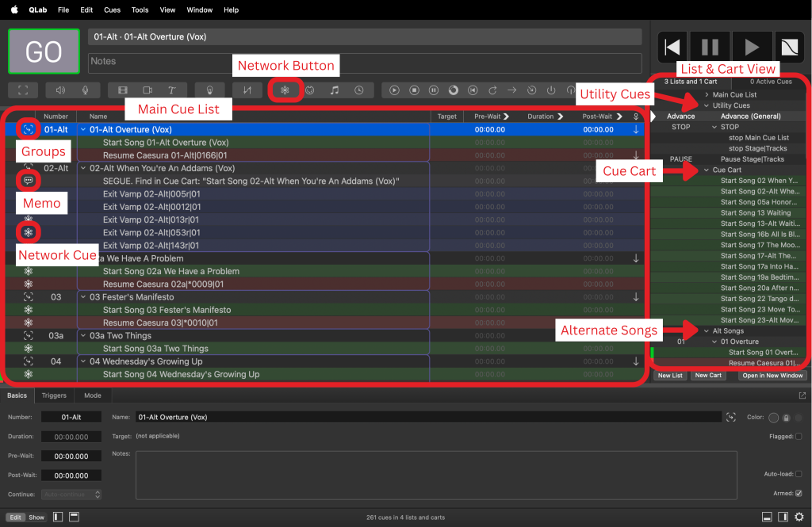This screenshot has height=527, width=812.
Task: Add a Reset cue from the toolbar
Action: [x=473, y=90]
